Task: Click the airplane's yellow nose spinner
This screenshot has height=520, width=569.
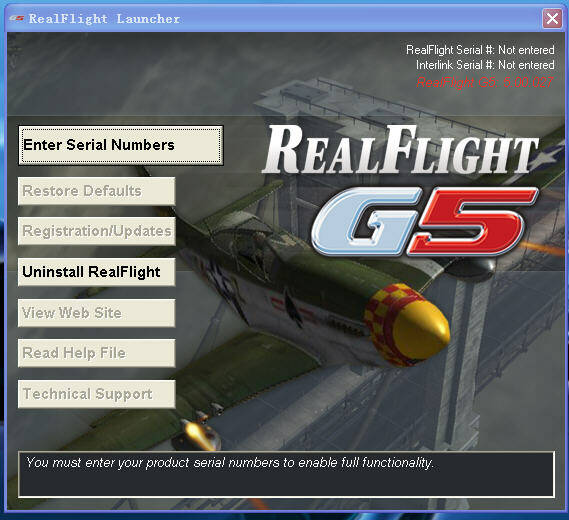Action: coord(421,332)
